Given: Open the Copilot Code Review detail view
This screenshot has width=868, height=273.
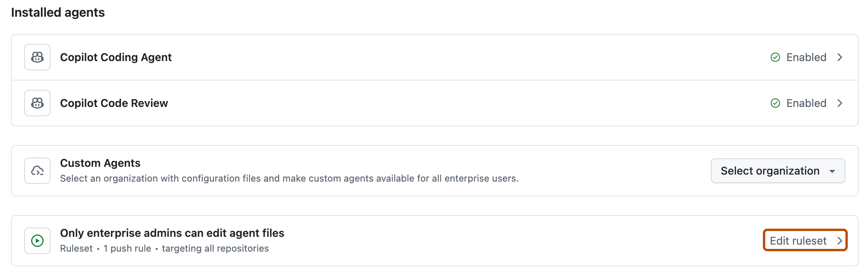Looking at the screenshot, I should click(114, 103).
